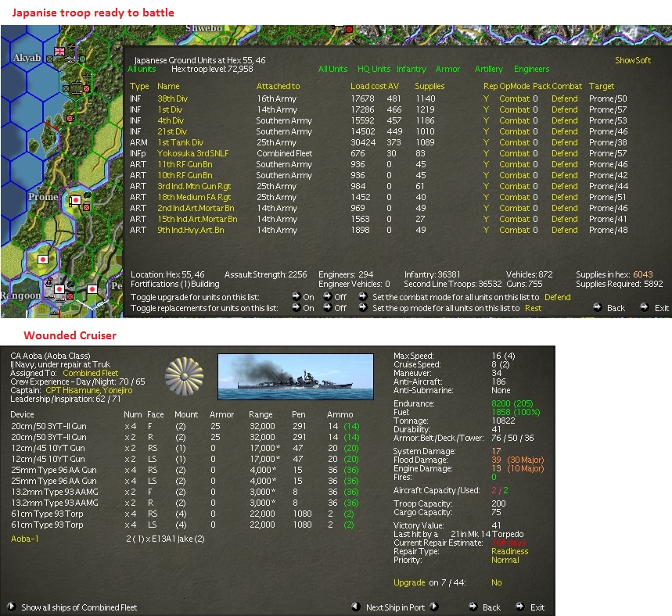The image size is (672, 616).
Task: Click the 61cm Type 93 Torp RS row
Action: pyautogui.click(x=185, y=514)
